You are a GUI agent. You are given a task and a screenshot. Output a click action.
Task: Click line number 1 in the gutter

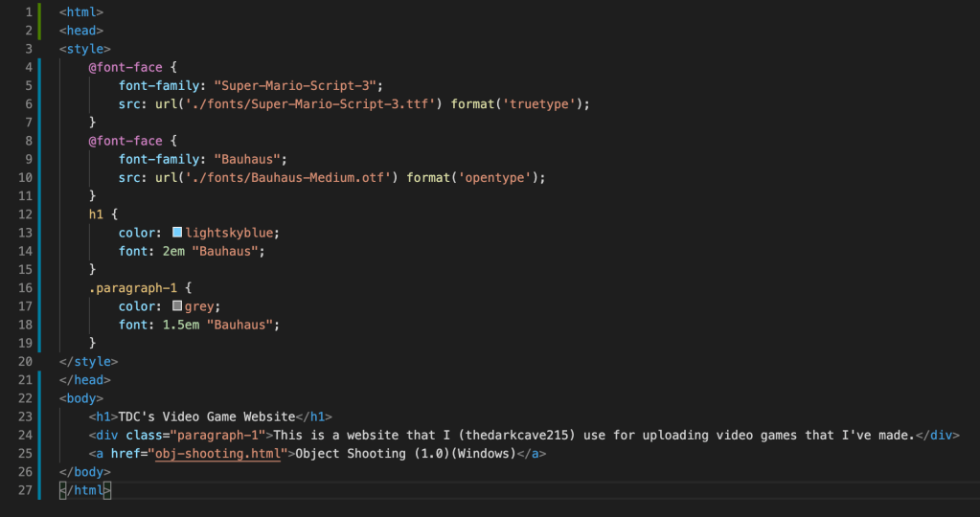coord(28,12)
